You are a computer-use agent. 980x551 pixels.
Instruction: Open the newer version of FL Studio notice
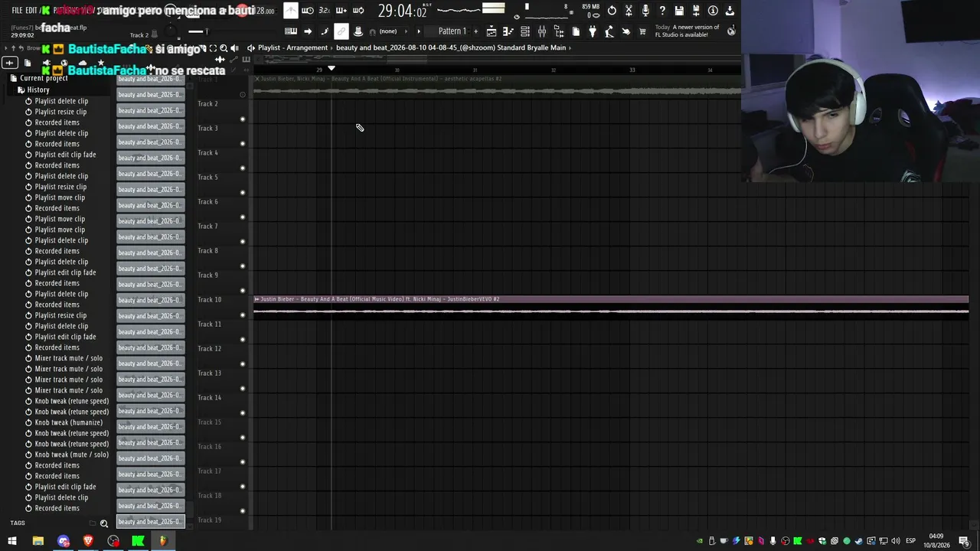point(687,31)
